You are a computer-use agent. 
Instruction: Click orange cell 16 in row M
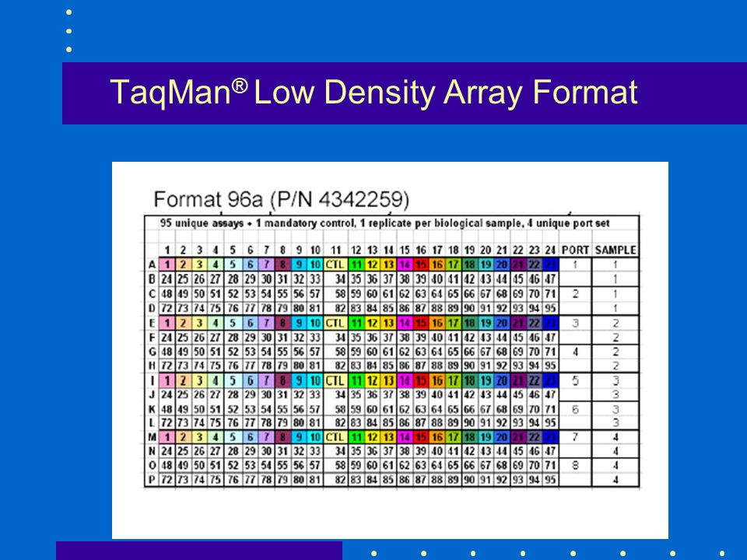(437, 437)
